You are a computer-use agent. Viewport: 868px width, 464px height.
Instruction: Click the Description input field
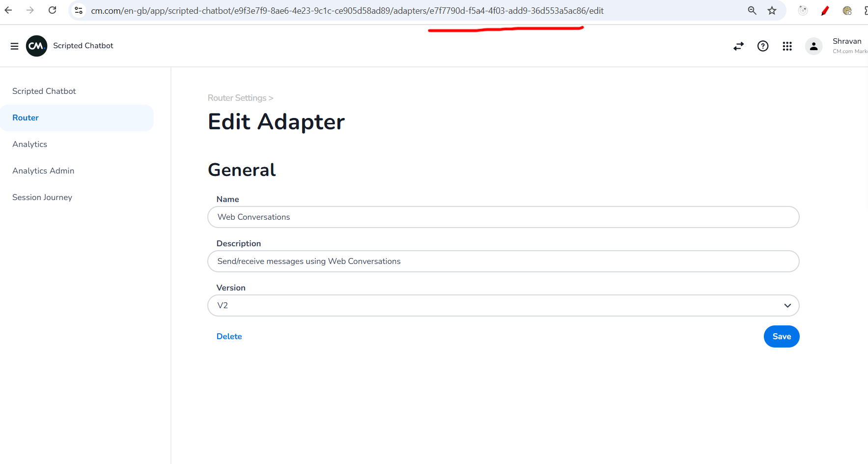click(504, 261)
